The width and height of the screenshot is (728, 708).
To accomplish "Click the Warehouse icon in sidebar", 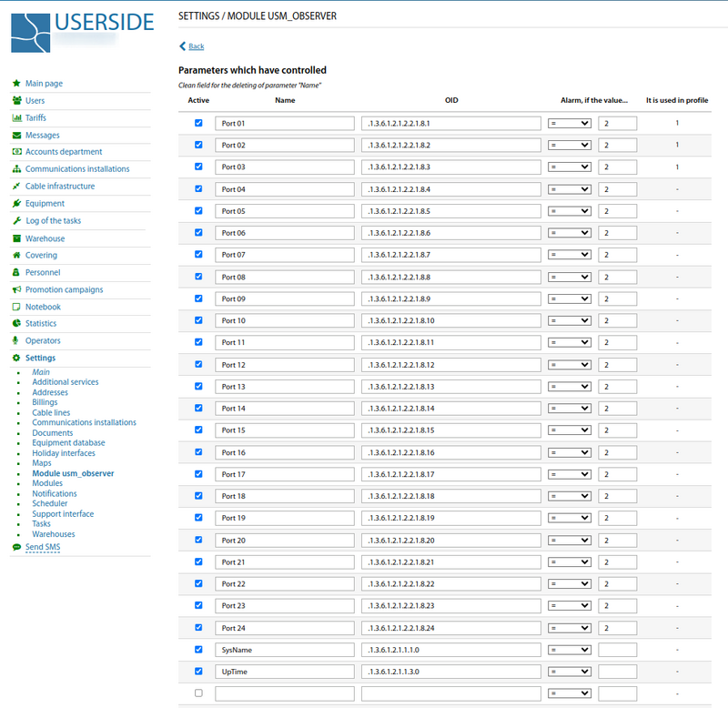I will [16, 238].
